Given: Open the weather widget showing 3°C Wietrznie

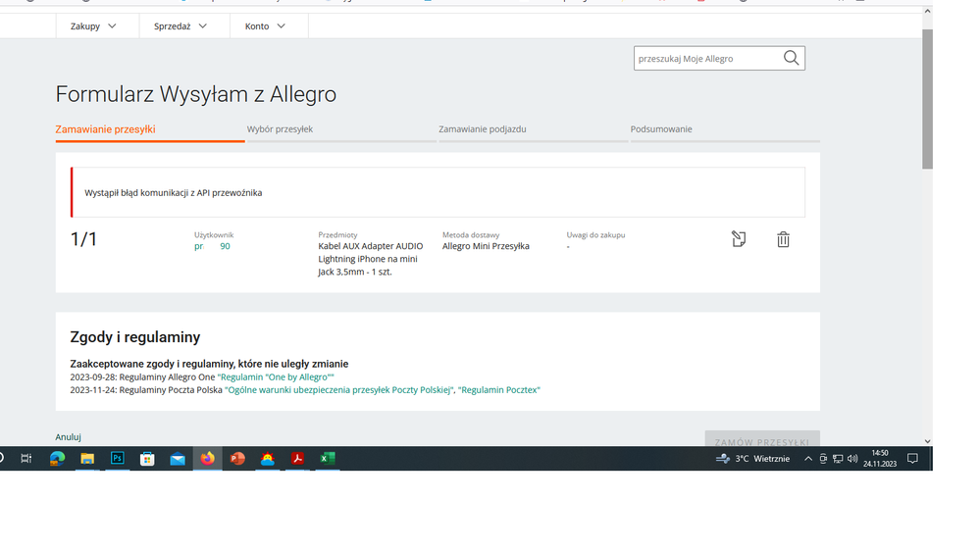Looking at the screenshot, I should click(x=753, y=459).
